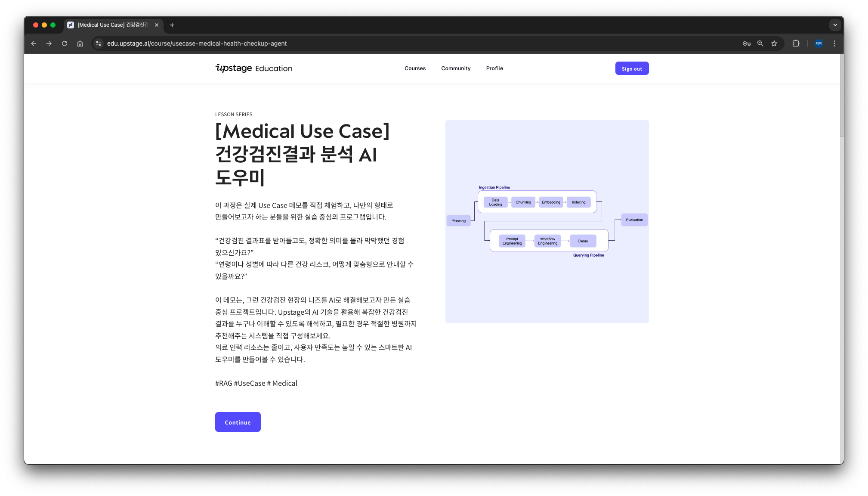Open the browser extensions puzzle icon
Screen dimensions: 868x496
[x=796, y=43]
